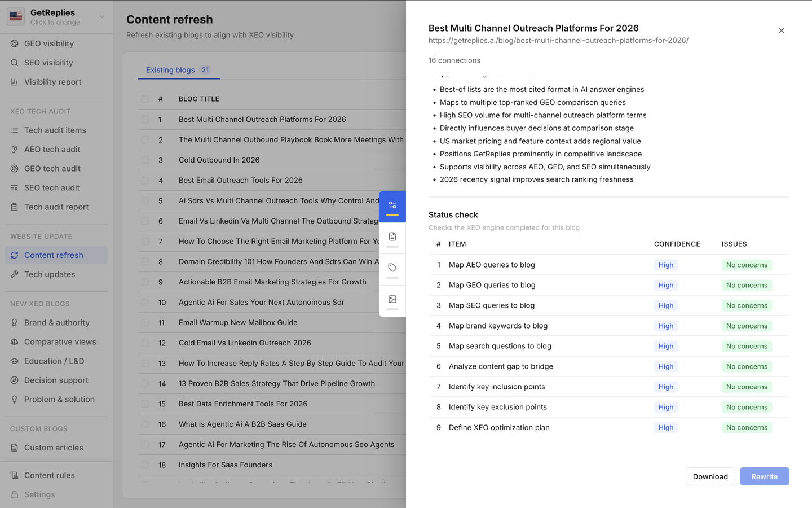This screenshot has width=812, height=508.
Task: Open blog Agentic Ai For Sales Your Next Autonomous Sdr
Action: pyautogui.click(x=261, y=303)
